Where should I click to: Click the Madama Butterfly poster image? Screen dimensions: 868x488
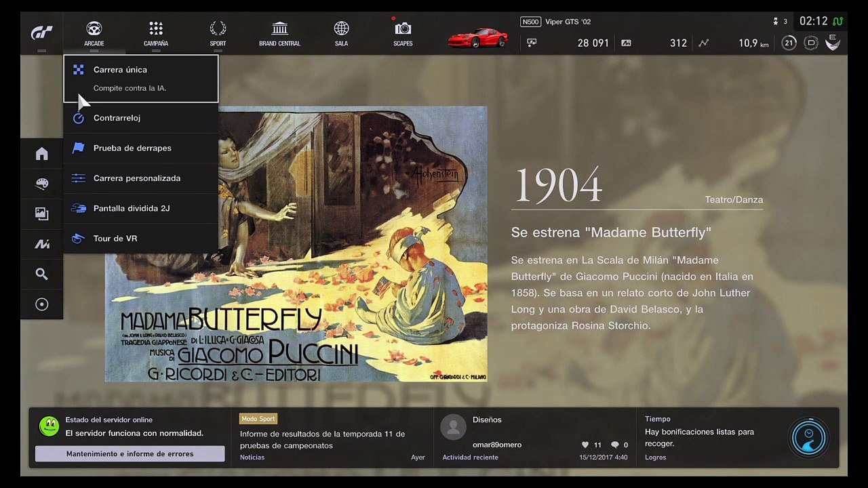(296, 244)
